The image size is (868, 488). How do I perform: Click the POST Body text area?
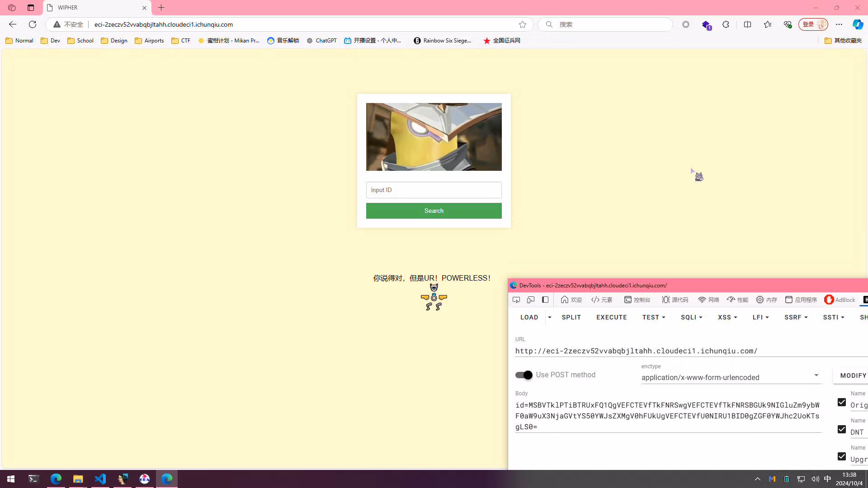668,416
